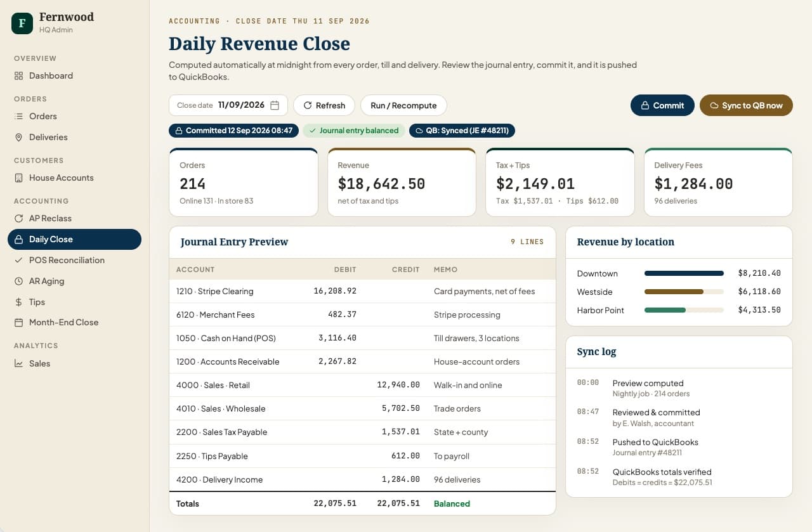Click the cloud icon on Sync to QB now
This screenshot has width=812, height=532.
click(x=714, y=105)
